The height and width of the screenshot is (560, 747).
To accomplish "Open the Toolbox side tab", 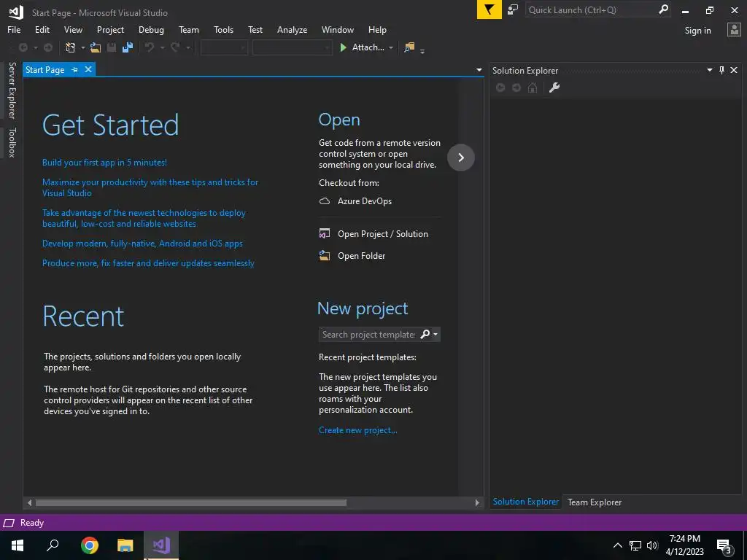I will click(x=12, y=142).
